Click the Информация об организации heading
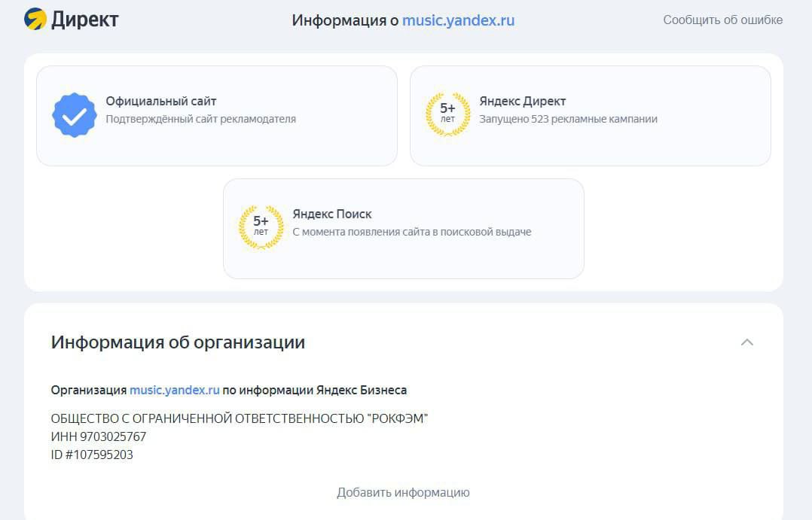Image resolution: width=812 pixels, height=520 pixels. coord(178,342)
